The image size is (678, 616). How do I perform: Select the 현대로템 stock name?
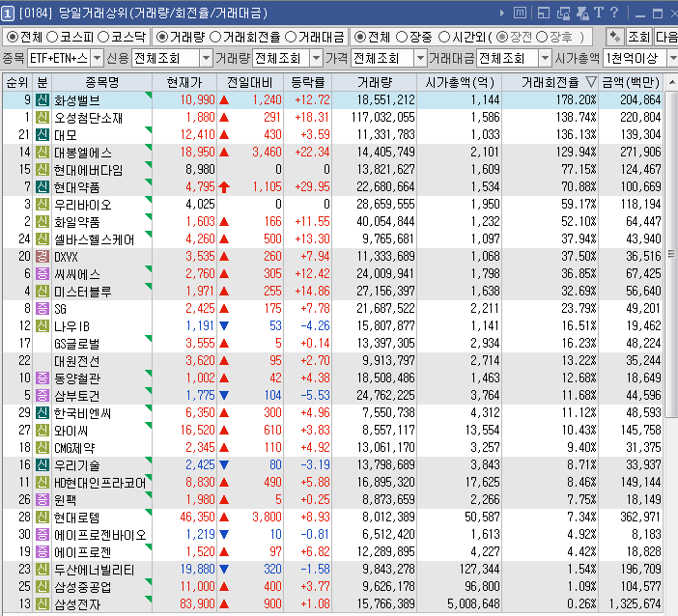click(76, 517)
